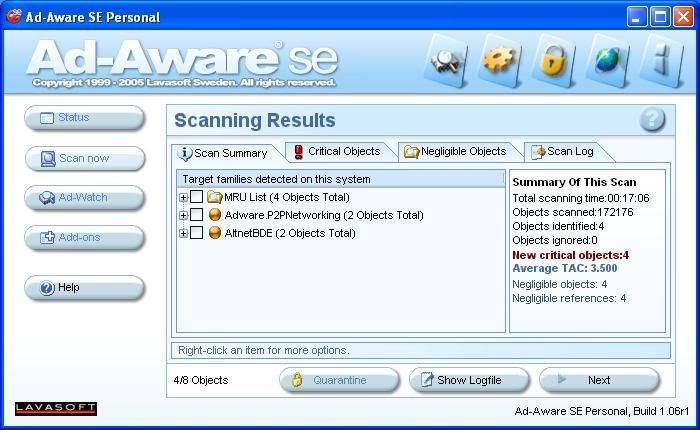Select 'AltnetBDE (2 Objects Total)' row
Screen dimensions: 700x430
pyautogui.click(x=290, y=233)
